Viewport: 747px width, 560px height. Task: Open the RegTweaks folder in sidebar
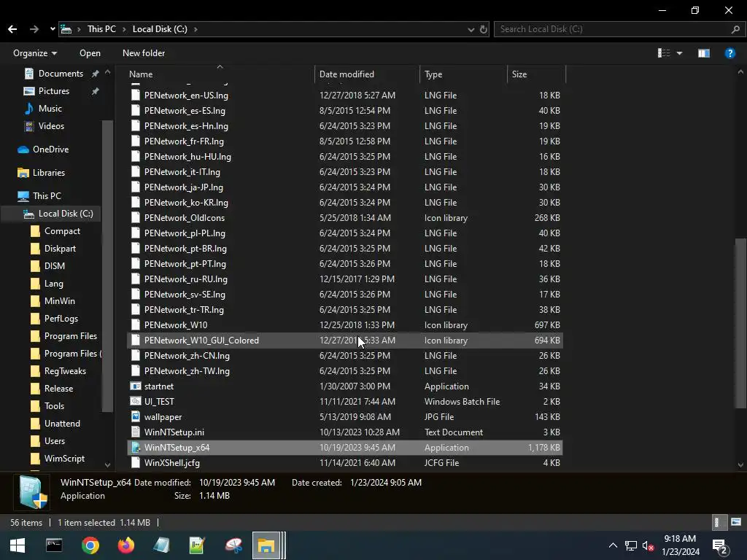(65, 371)
